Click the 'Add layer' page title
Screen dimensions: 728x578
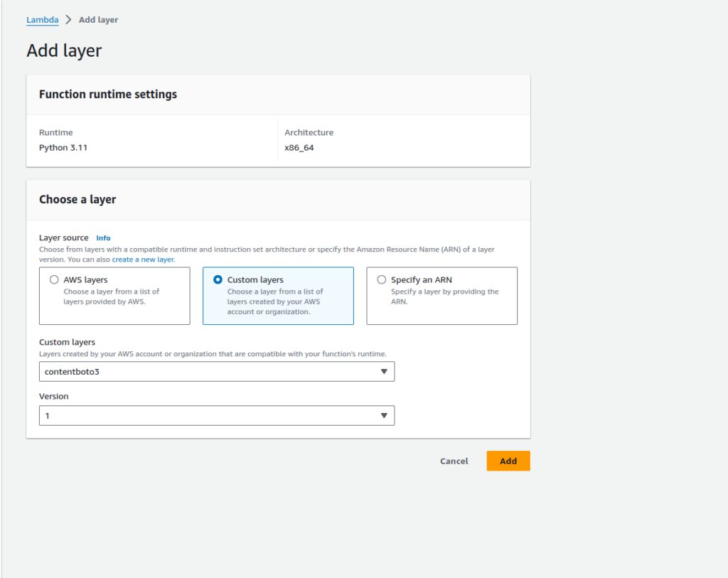[x=64, y=50]
